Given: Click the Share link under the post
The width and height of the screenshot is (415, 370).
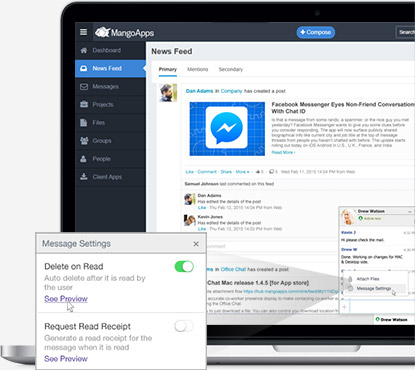Looking at the screenshot, I should (226, 172).
